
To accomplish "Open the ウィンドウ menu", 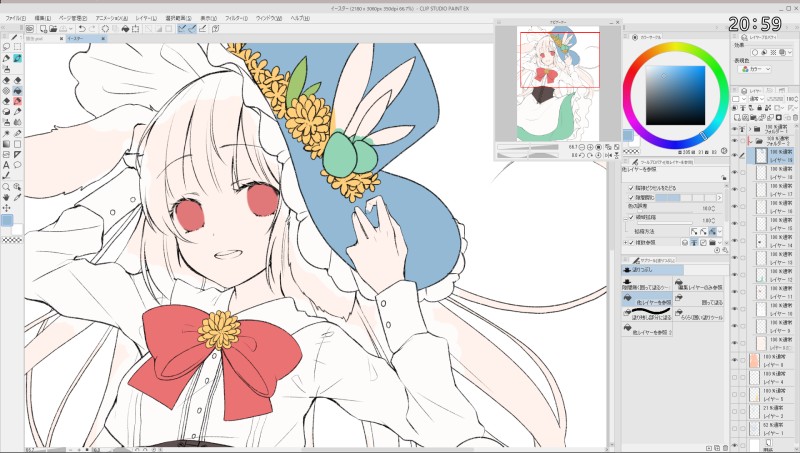I will coord(268,18).
